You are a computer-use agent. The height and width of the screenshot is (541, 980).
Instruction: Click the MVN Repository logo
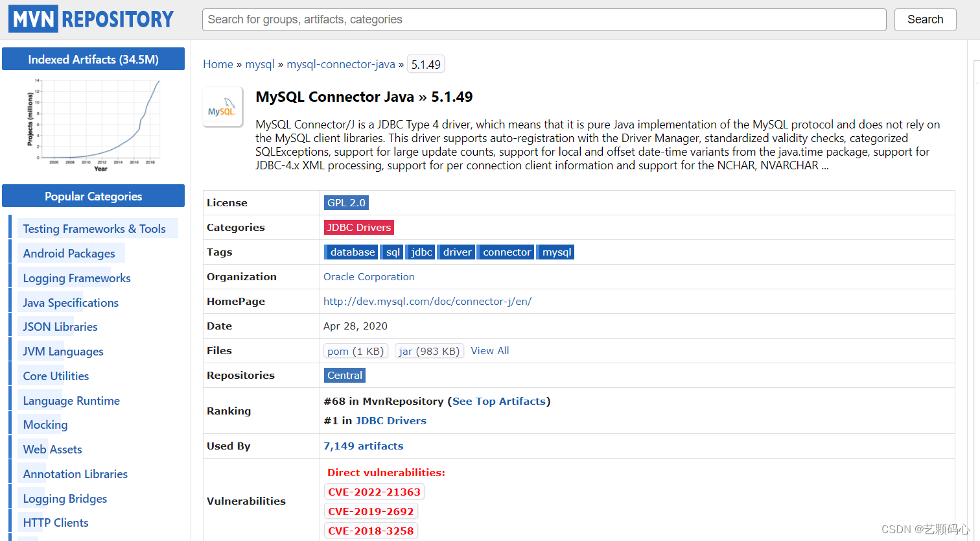[x=91, y=19]
